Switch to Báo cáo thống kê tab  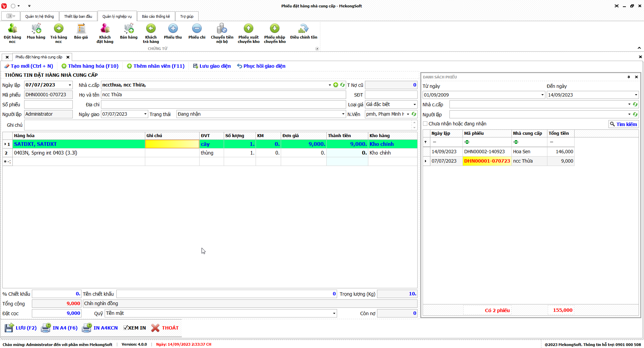coord(156,16)
